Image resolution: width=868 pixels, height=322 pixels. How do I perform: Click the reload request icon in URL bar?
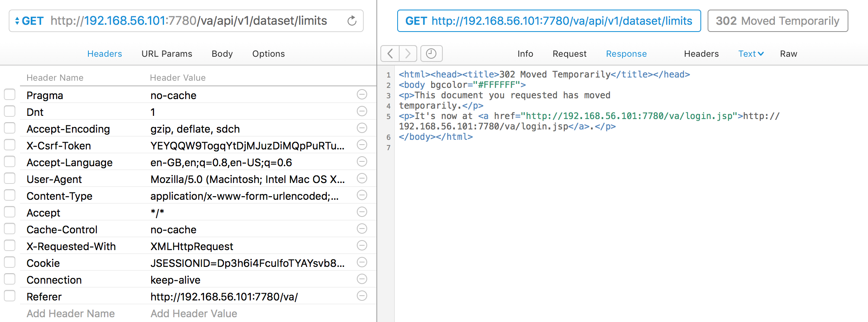(x=352, y=21)
